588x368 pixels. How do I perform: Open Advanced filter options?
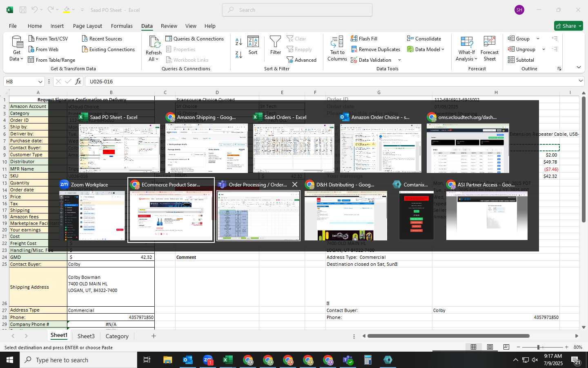(301, 60)
